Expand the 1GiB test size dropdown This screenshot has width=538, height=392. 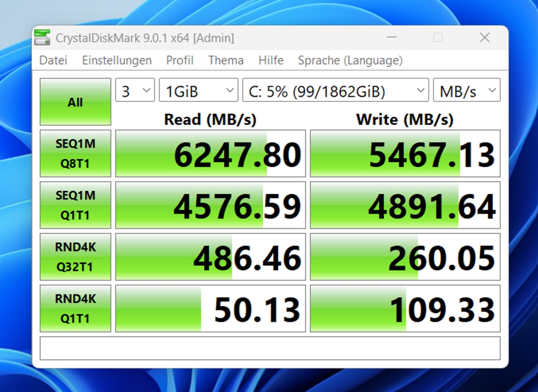pos(198,91)
